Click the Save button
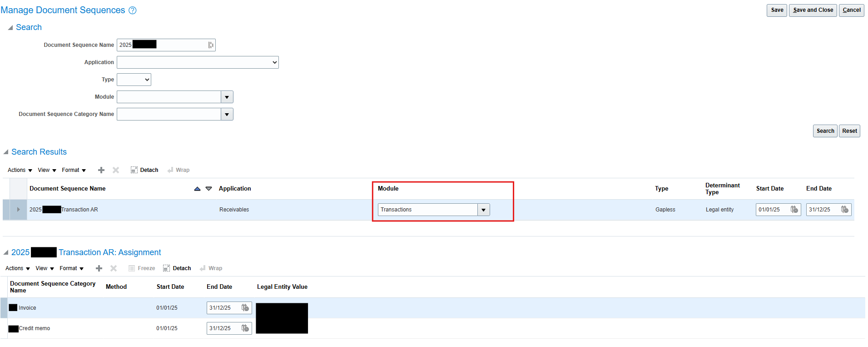868x347 pixels. [x=777, y=10]
